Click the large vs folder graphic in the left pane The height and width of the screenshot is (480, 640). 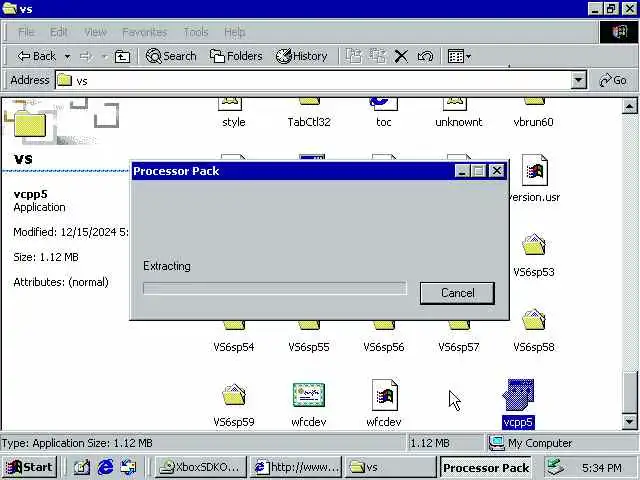pos(30,124)
